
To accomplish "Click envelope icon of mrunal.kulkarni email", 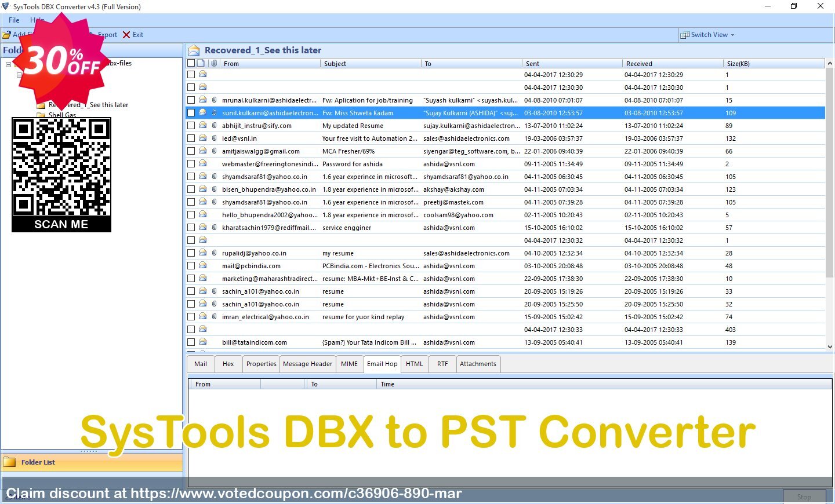I will (x=202, y=100).
